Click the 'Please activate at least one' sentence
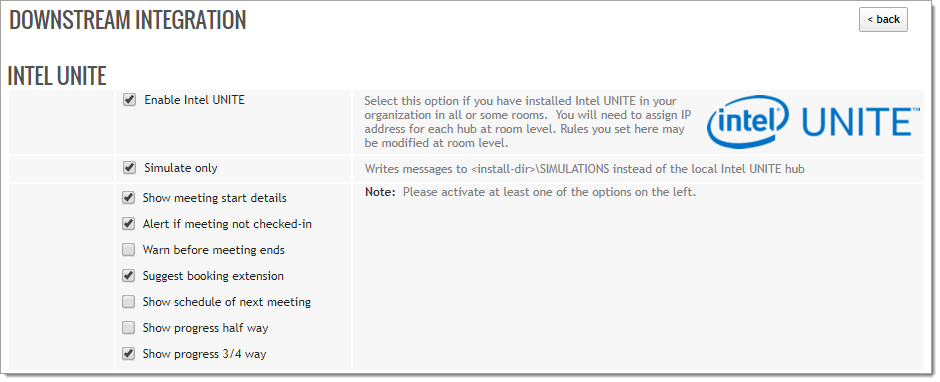Image resolution: width=940 pixels, height=382 pixels. point(549,192)
